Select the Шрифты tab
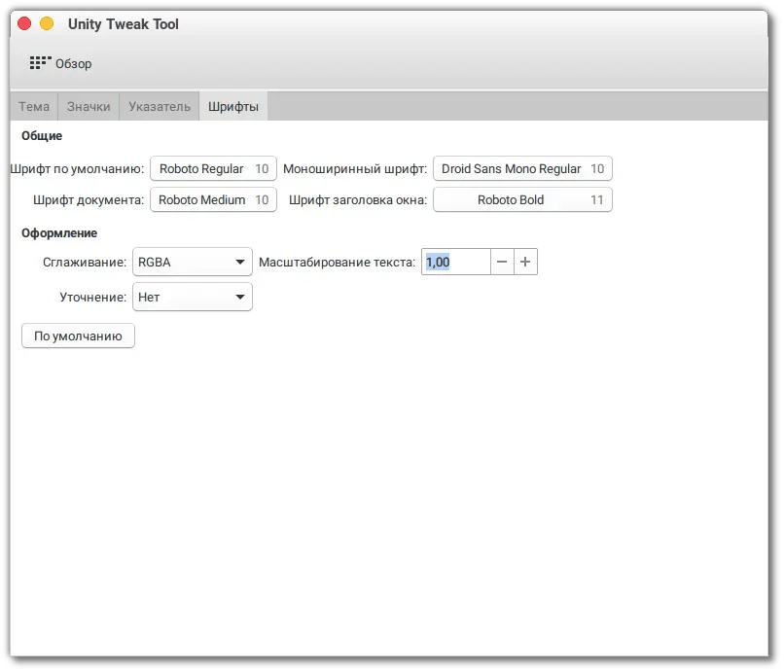 233,107
